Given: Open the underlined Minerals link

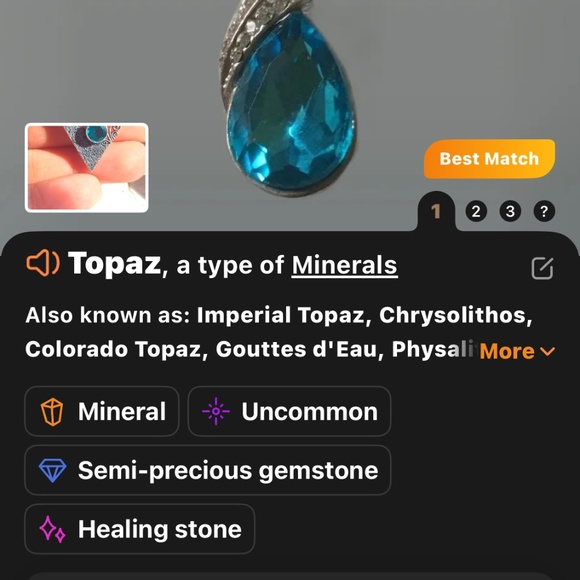Looking at the screenshot, I should pyautogui.click(x=344, y=265).
